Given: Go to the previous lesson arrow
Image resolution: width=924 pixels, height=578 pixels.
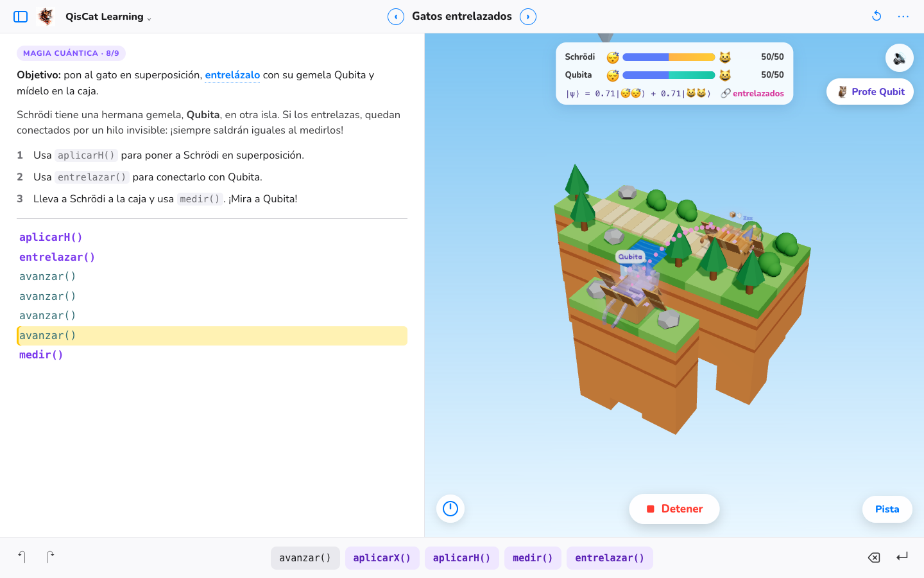Looking at the screenshot, I should click(396, 17).
